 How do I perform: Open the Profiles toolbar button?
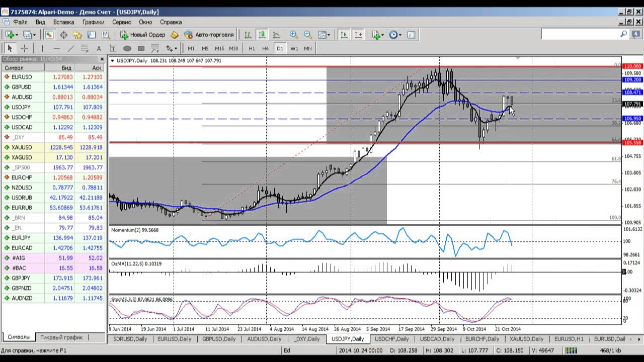coord(29,35)
